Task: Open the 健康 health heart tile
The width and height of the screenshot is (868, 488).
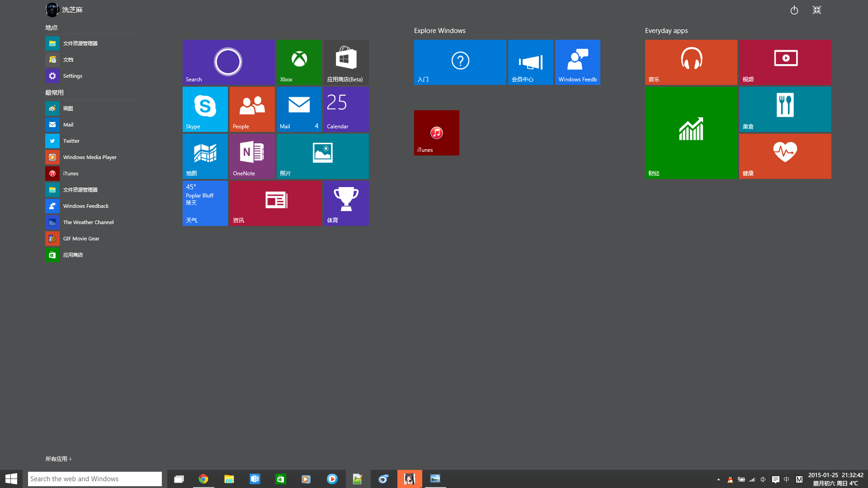Action: coord(785,156)
